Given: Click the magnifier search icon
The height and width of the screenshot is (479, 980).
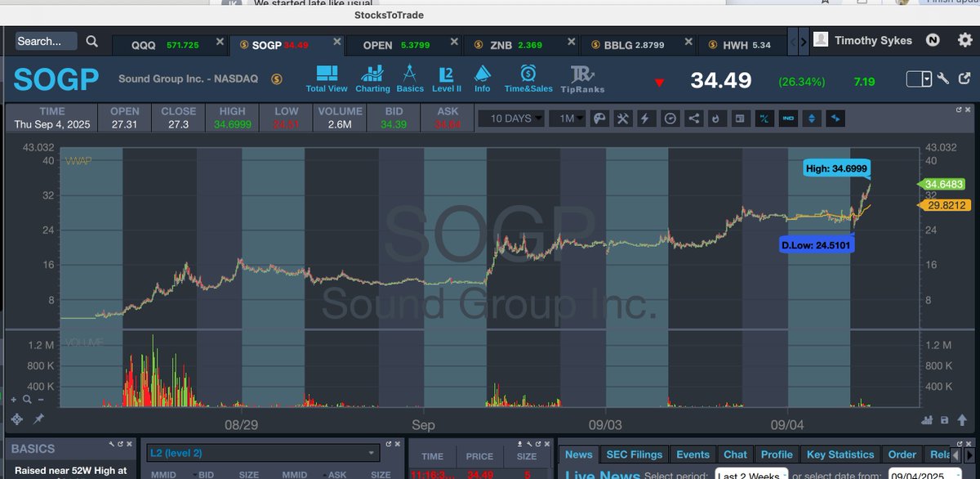Looking at the screenshot, I should (x=92, y=41).
